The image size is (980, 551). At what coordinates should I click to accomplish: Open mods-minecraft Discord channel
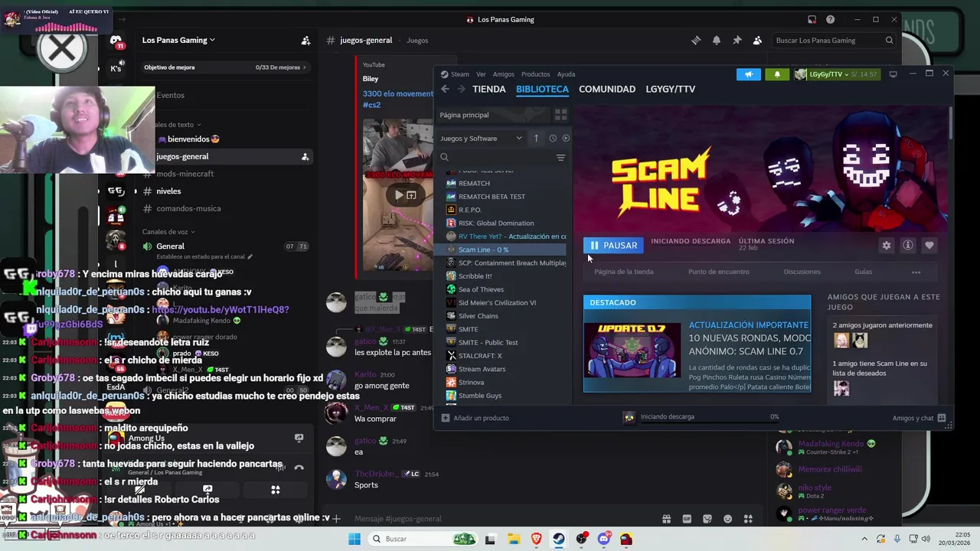185,174
